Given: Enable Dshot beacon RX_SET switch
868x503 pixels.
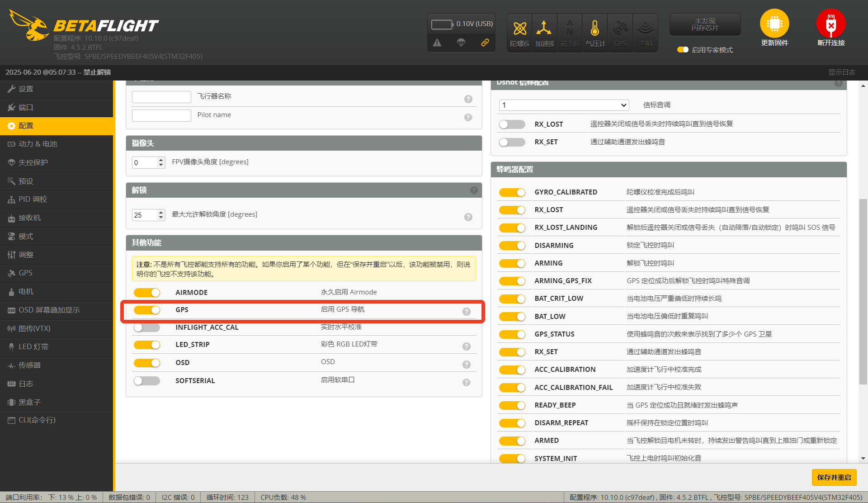Looking at the screenshot, I should click(512, 142).
